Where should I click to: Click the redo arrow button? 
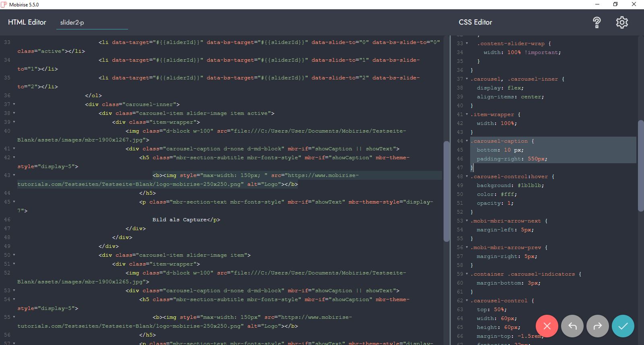598,326
